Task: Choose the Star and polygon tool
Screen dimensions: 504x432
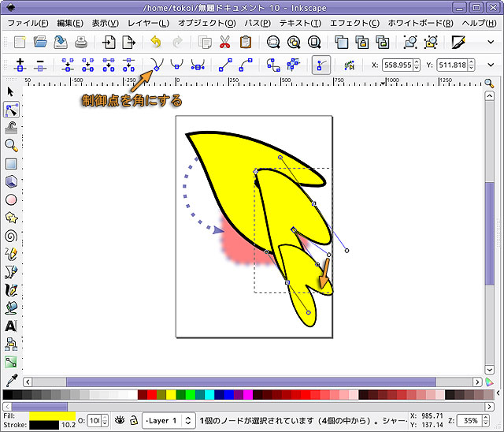Action: click(x=11, y=217)
